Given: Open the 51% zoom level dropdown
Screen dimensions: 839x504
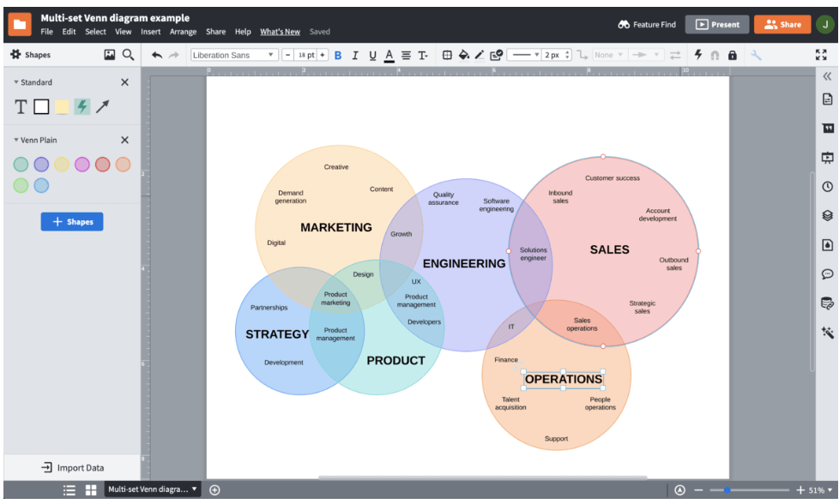Looking at the screenshot, I should click(820, 490).
